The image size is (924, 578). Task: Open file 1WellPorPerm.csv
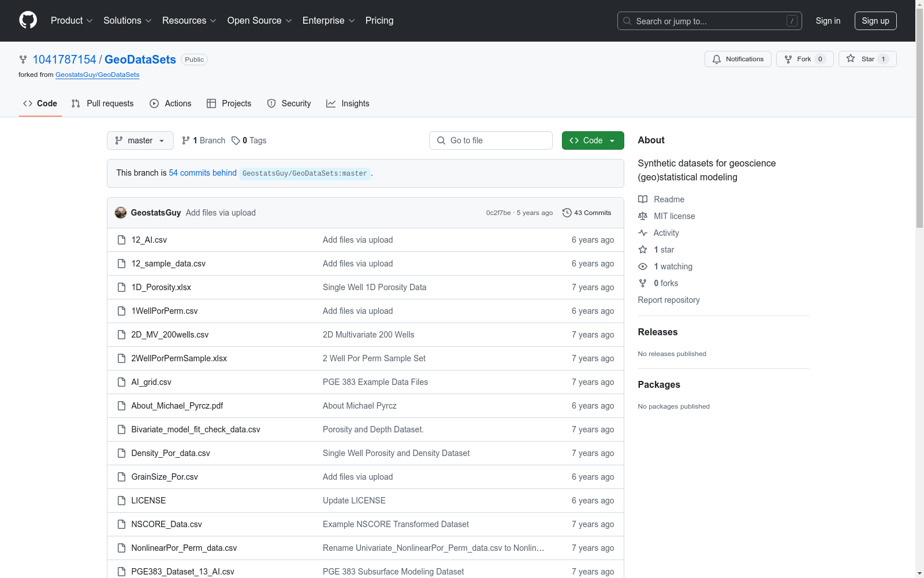point(165,311)
